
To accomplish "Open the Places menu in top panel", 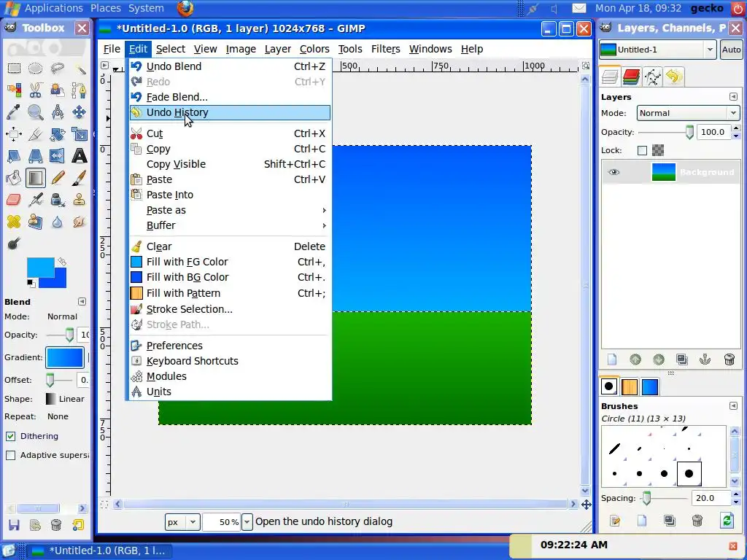I will click(106, 8).
